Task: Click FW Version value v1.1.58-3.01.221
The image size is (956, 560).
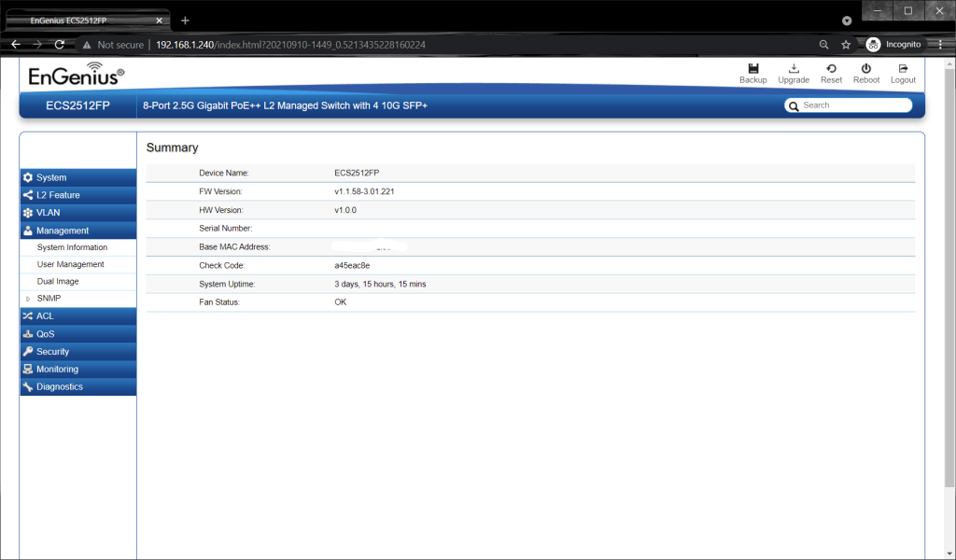Action: pyautogui.click(x=364, y=191)
